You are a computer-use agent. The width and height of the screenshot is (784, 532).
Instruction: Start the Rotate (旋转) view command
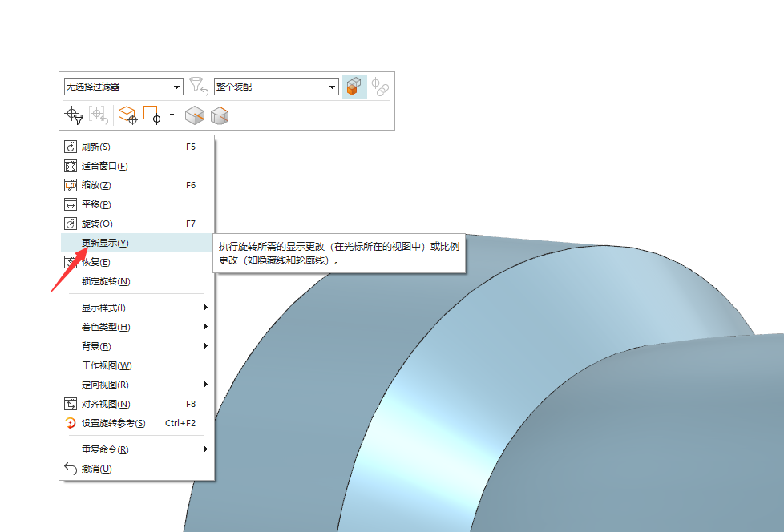(x=70, y=224)
